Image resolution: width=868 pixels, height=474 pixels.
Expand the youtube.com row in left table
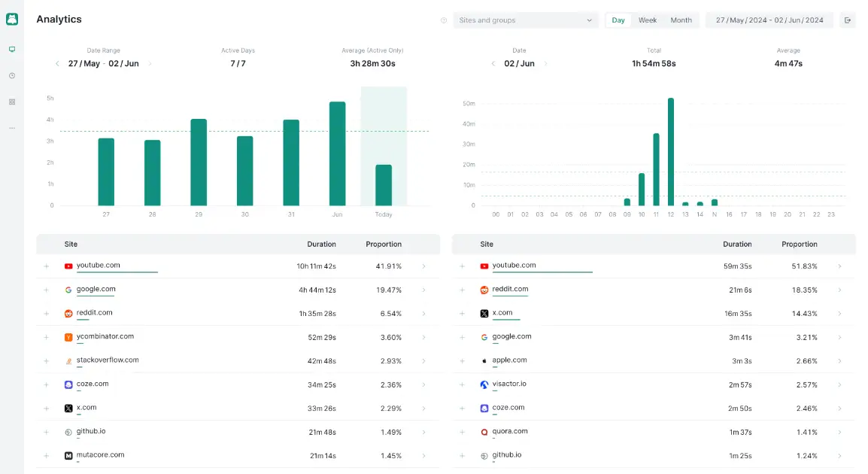coord(47,266)
